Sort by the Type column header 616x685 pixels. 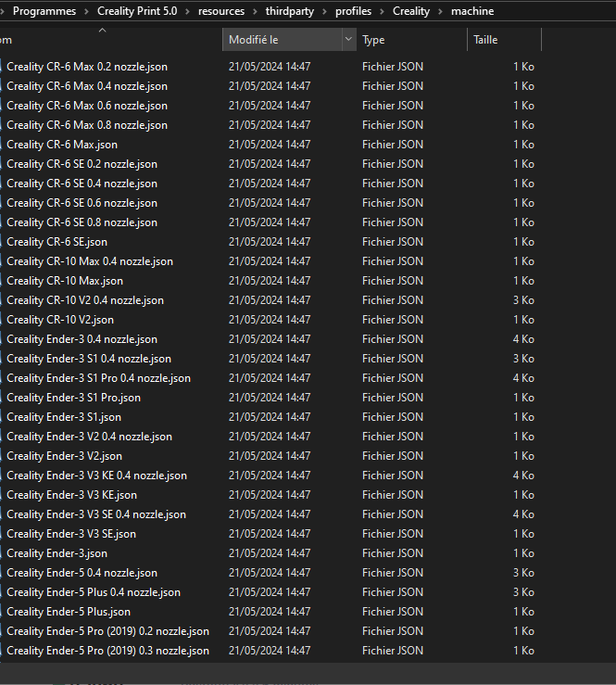tap(411, 39)
